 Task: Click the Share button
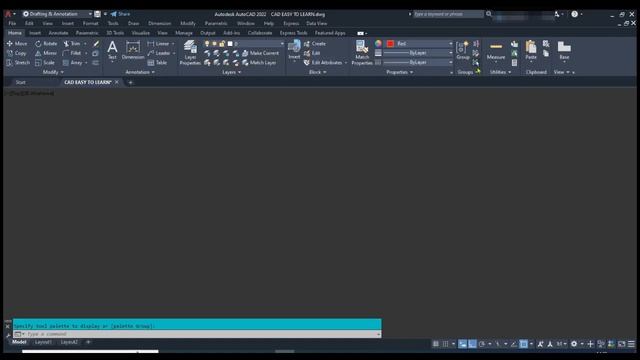pyautogui.click(x=120, y=14)
